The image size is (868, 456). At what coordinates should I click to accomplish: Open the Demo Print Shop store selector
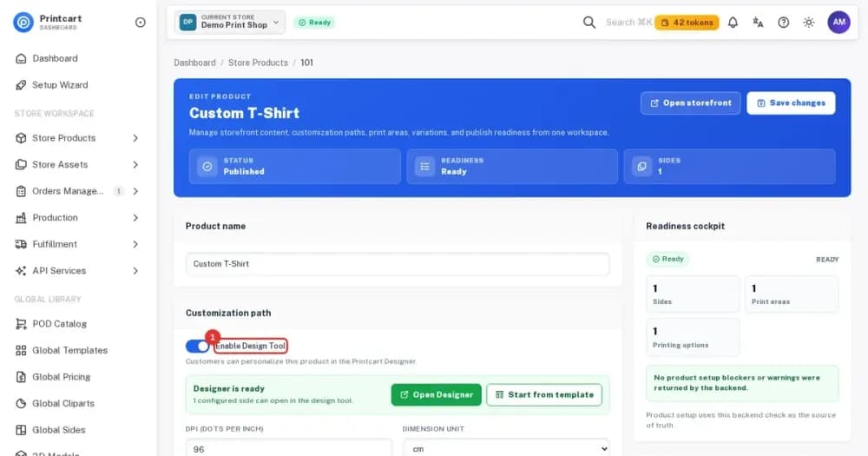click(x=230, y=23)
